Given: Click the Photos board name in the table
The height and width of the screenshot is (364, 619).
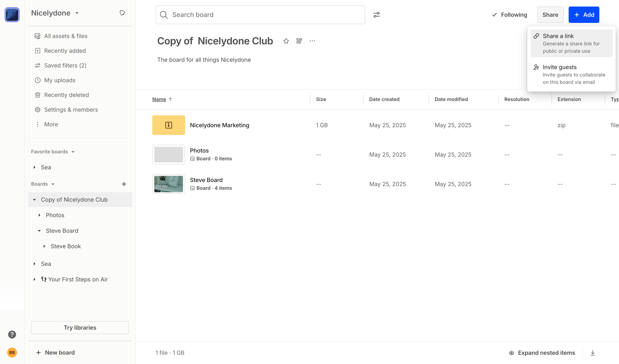Looking at the screenshot, I should coord(199,150).
